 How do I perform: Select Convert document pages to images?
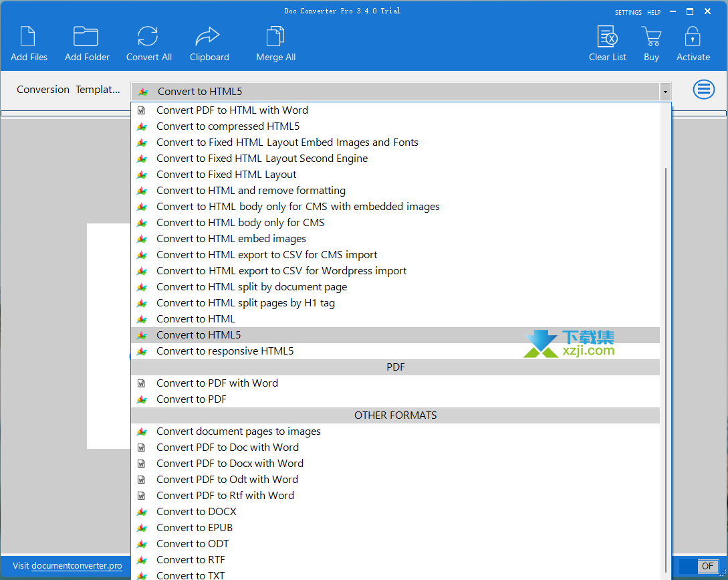395,431
